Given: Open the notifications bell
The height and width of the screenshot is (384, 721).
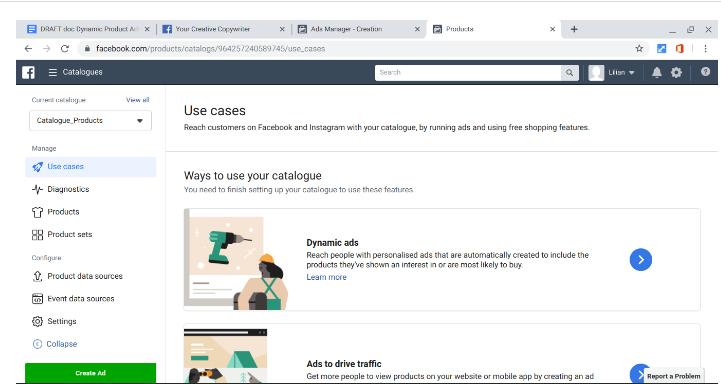Looking at the screenshot, I should 657,72.
